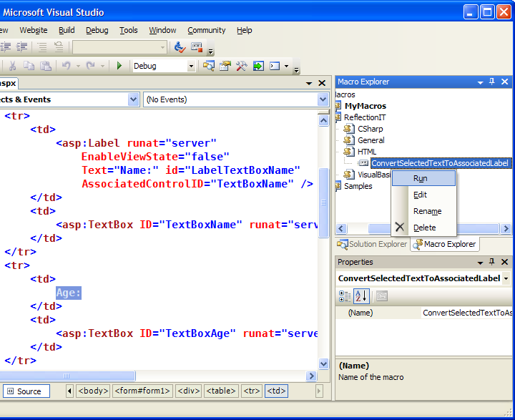Pin the Properties panel

point(491,262)
